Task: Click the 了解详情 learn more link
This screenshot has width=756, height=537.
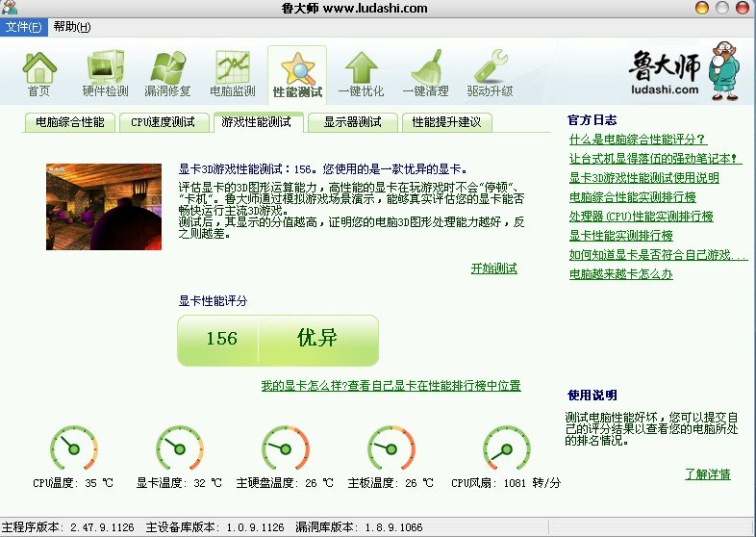Action: click(x=707, y=474)
